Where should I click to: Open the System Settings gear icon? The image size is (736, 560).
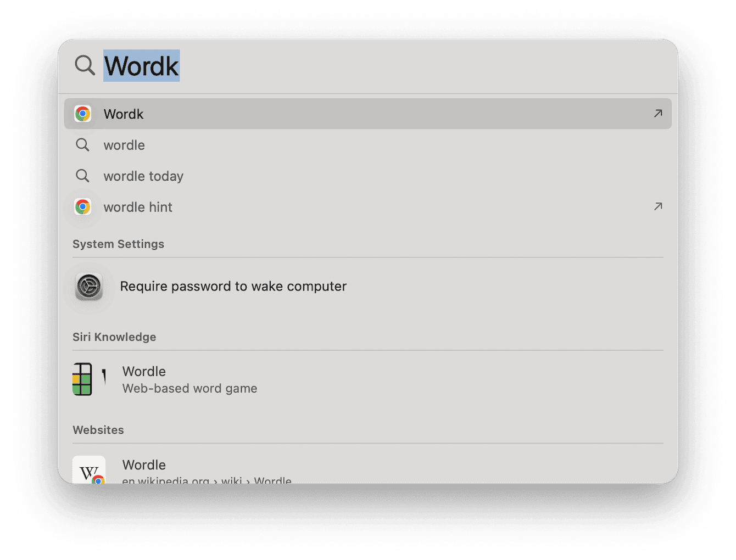tap(89, 286)
